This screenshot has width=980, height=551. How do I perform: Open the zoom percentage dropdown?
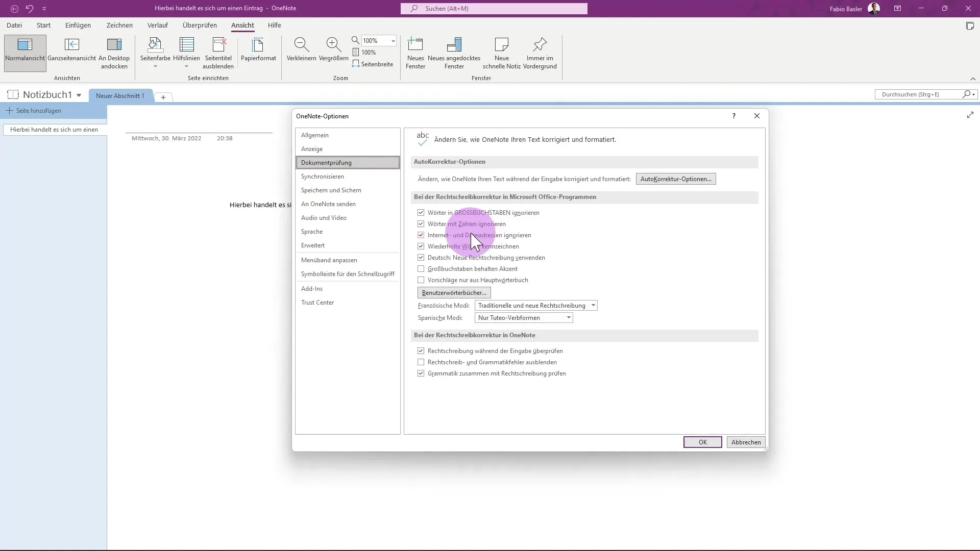(393, 41)
